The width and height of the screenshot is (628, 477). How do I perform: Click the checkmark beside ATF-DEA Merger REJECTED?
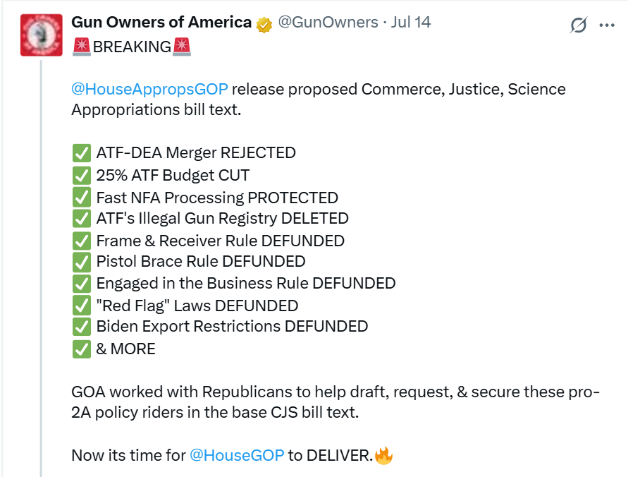(x=82, y=153)
